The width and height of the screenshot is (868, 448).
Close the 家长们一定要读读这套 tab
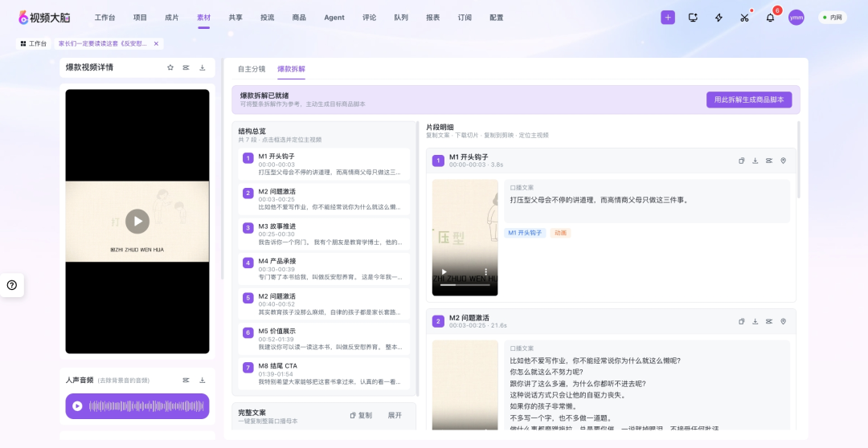pyautogui.click(x=156, y=43)
